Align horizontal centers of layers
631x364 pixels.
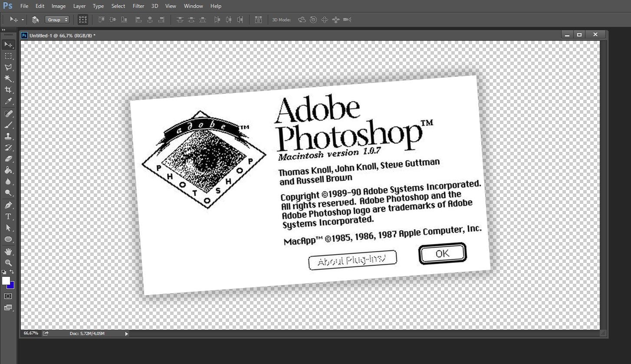150,20
